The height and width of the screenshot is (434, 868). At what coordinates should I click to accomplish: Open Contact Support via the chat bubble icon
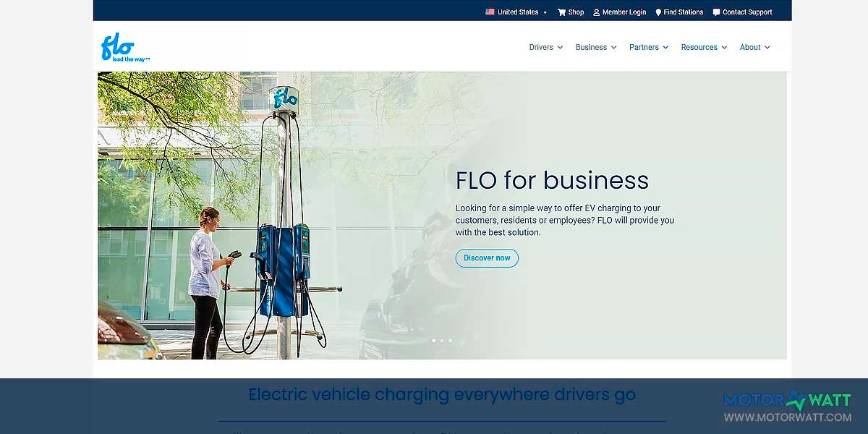[x=716, y=12]
